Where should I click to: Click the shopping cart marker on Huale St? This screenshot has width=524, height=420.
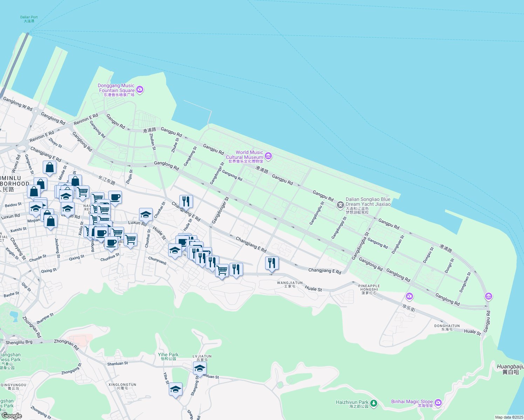point(222,270)
